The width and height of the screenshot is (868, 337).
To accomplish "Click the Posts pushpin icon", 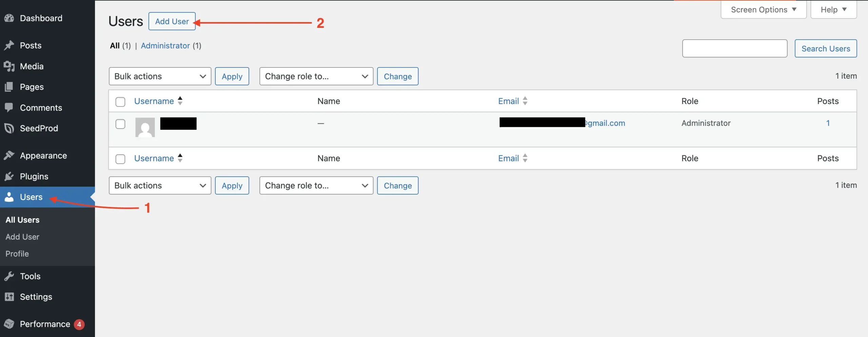I will 9,45.
